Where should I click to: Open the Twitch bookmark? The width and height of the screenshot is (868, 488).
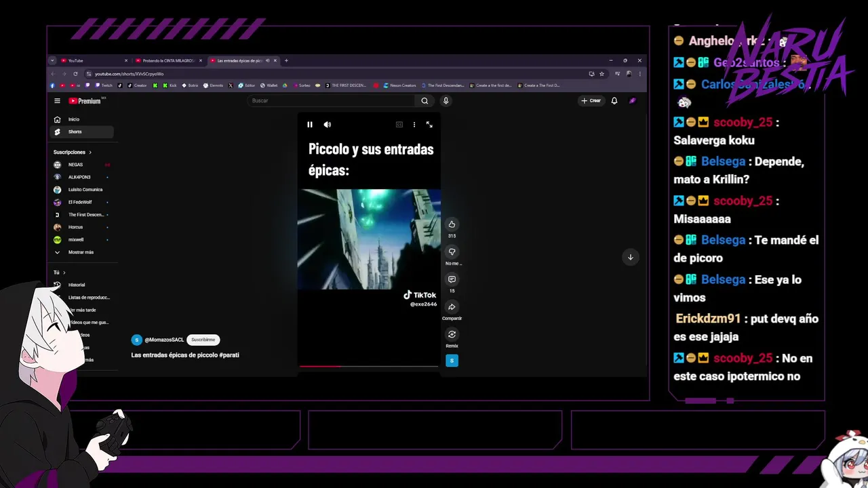click(104, 85)
